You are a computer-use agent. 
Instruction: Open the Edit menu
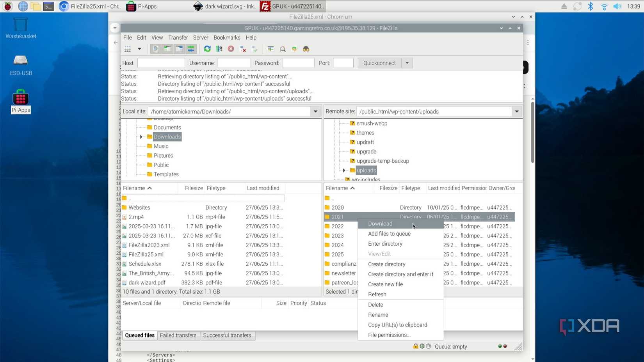pyautogui.click(x=142, y=37)
